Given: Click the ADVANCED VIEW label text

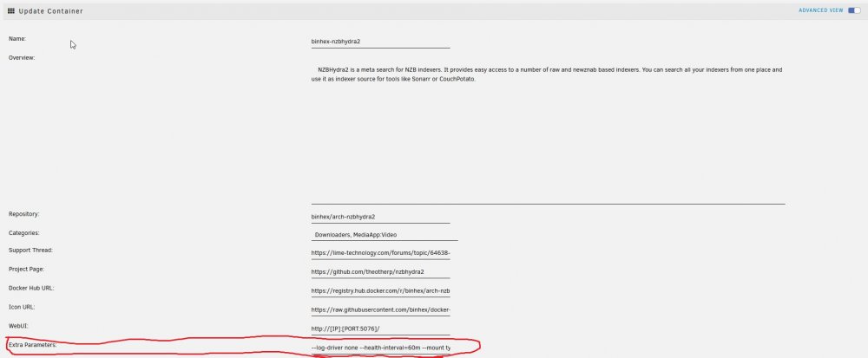Looking at the screenshot, I should [x=821, y=10].
